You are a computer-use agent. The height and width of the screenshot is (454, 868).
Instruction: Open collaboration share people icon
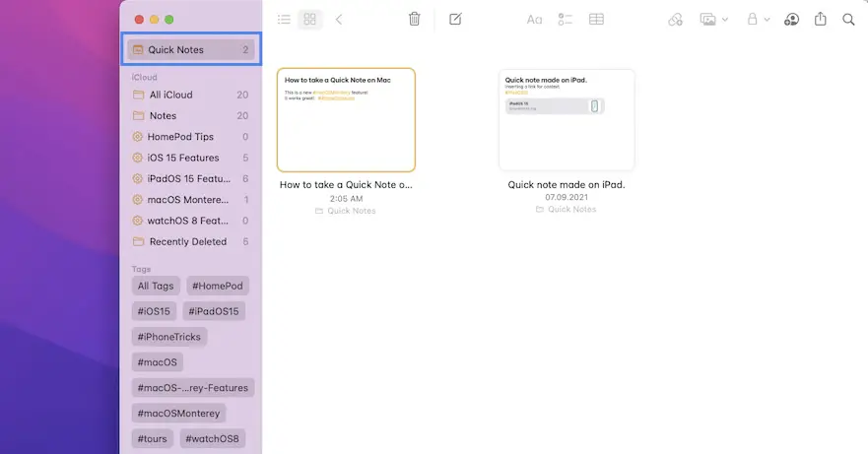(791, 20)
